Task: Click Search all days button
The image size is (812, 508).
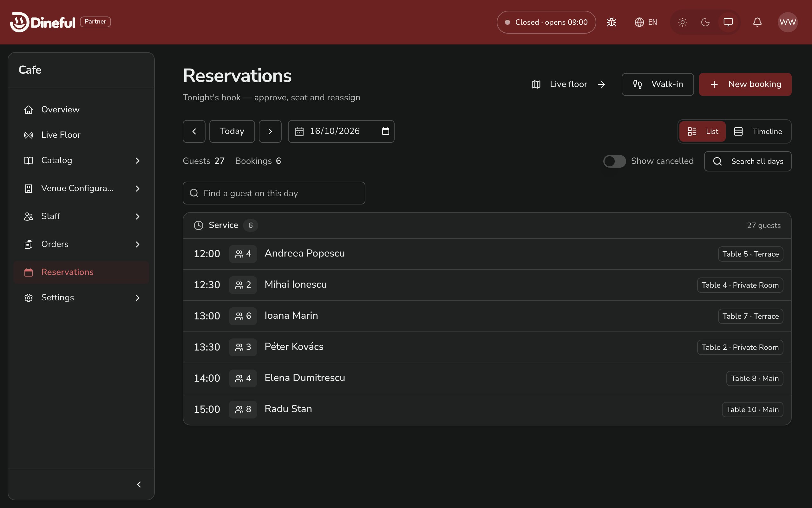Action: coord(748,161)
